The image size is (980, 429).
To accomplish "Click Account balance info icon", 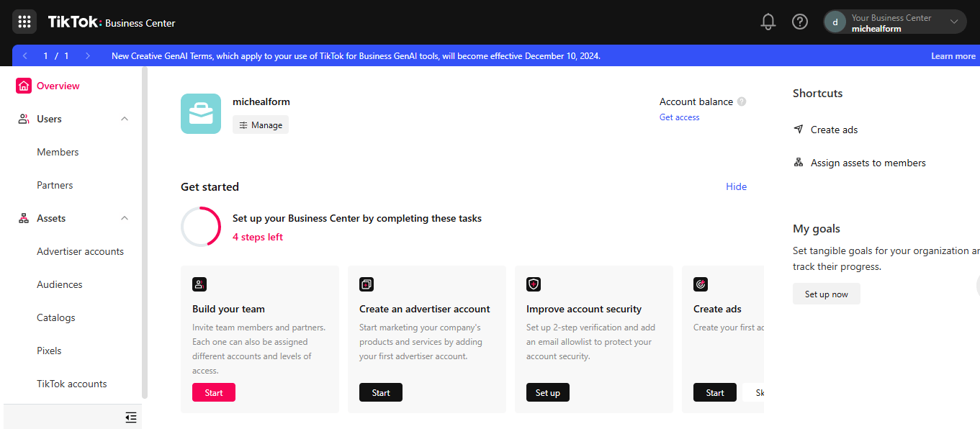I will [x=742, y=101].
